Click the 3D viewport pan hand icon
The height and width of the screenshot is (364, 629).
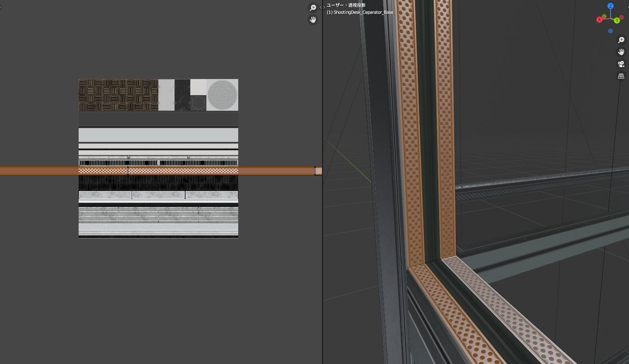621,52
